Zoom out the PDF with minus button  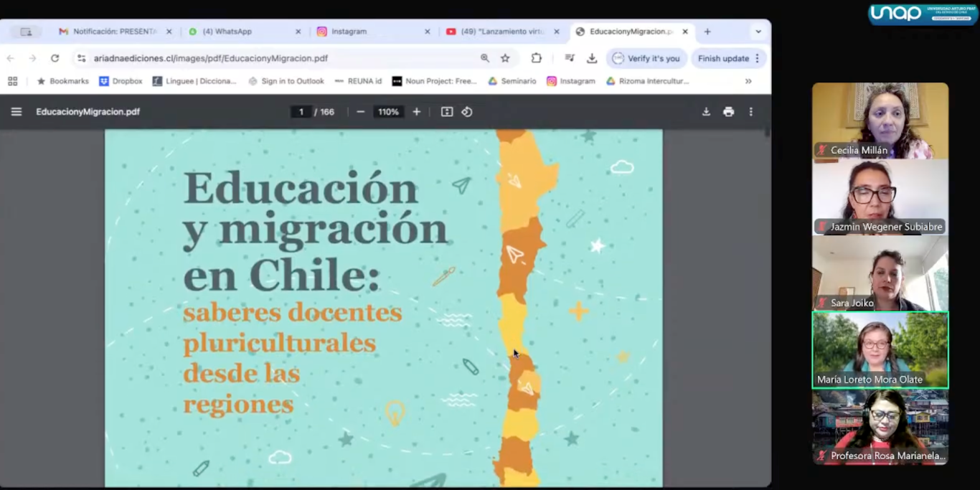point(361,112)
